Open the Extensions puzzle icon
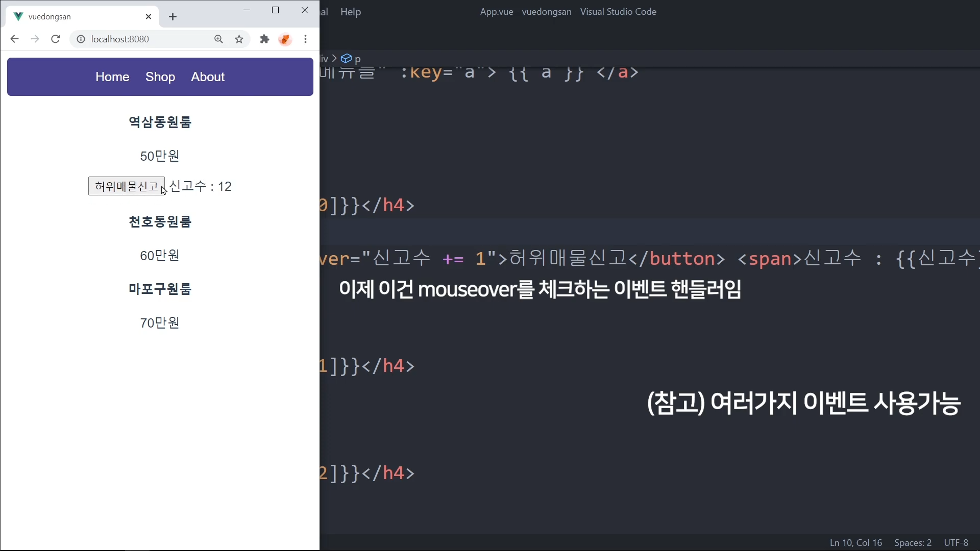Image resolution: width=980 pixels, height=551 pixels. pos(264,39)
